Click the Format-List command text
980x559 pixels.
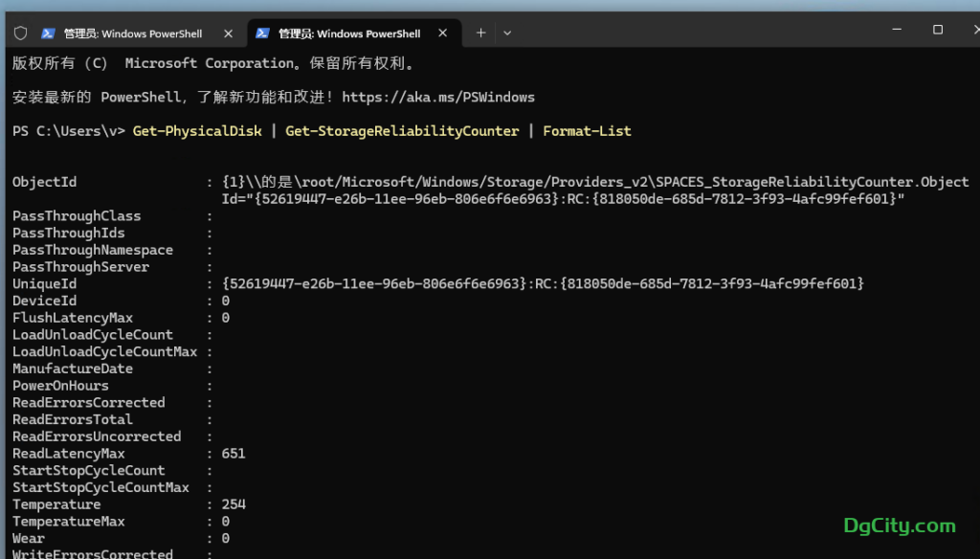coord(587,131)
